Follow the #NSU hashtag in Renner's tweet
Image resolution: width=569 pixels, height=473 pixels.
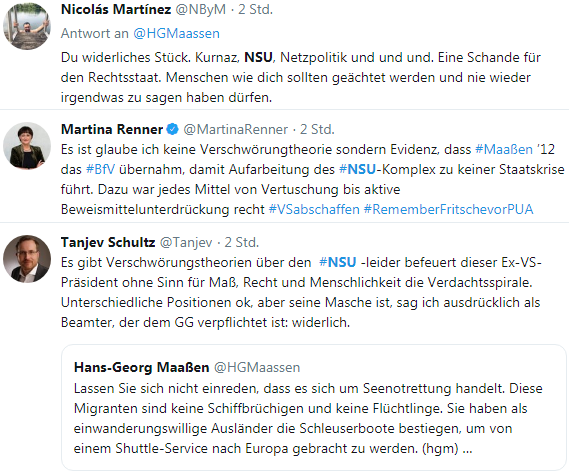pyautogui.click(x=357, y=170)
